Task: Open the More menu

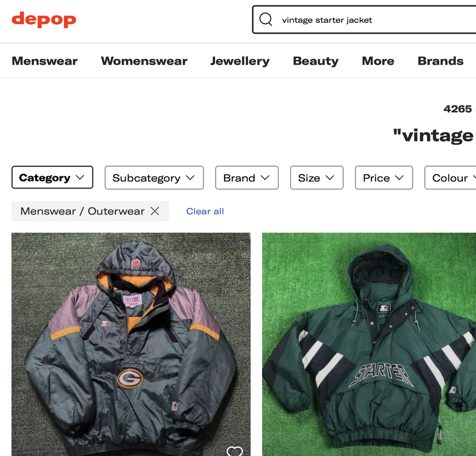Action: [378, 61]
